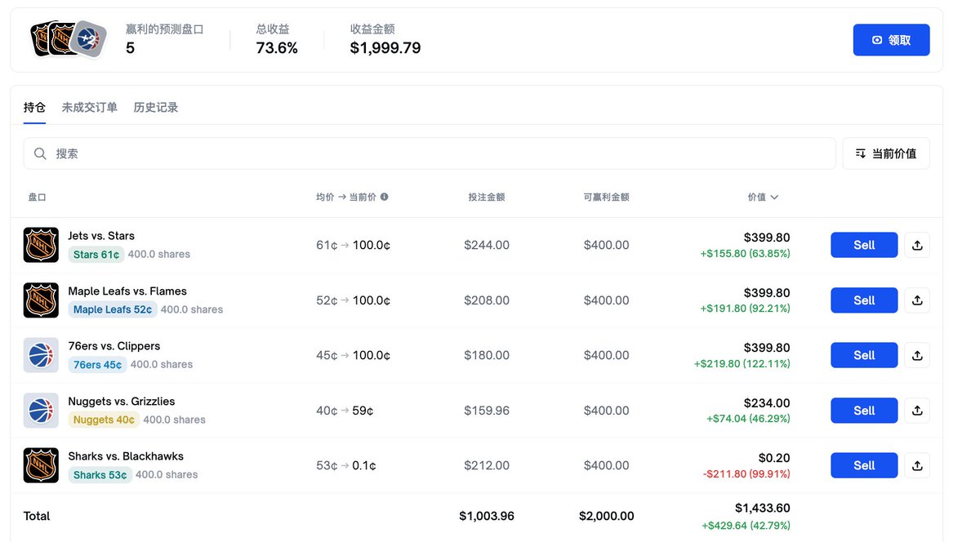Image resolution: width=980 pixels, height=542 pixels.
Task: Open the 当前价值 sort dropdown
Action: point(886,153)
